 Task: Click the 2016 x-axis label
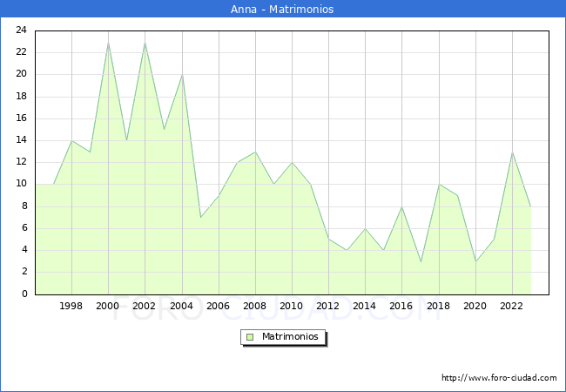pos(401,306)
